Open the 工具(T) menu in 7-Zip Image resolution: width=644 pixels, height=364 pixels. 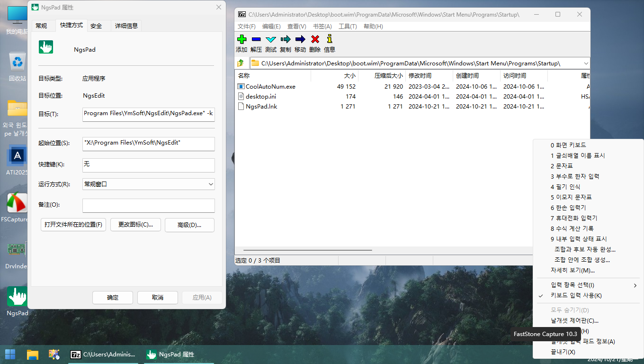348,27
